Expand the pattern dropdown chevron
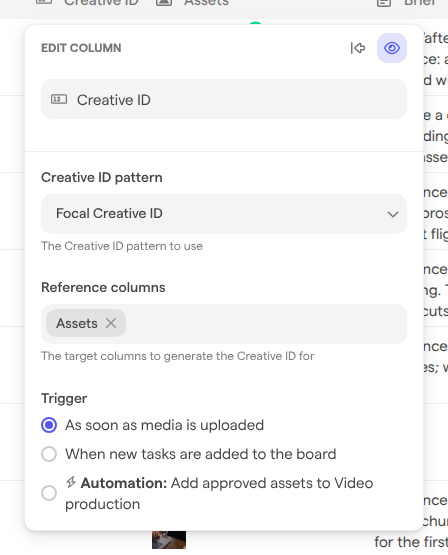The height and width of the screenshot is (555, 448). tap(393, 214)
